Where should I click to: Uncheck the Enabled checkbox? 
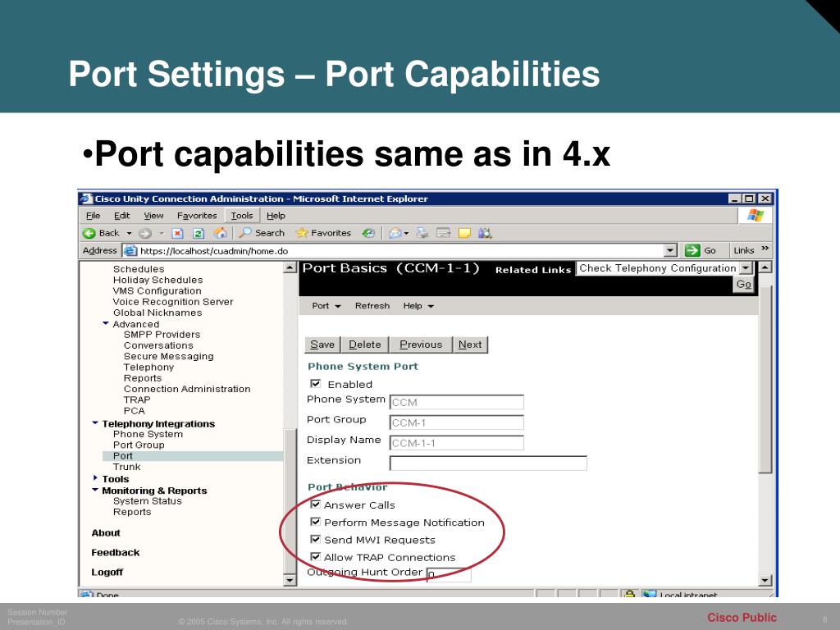coord(316,384)
